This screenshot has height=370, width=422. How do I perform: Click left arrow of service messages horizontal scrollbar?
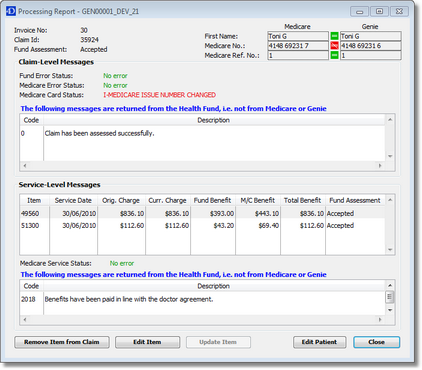point(25,319)
